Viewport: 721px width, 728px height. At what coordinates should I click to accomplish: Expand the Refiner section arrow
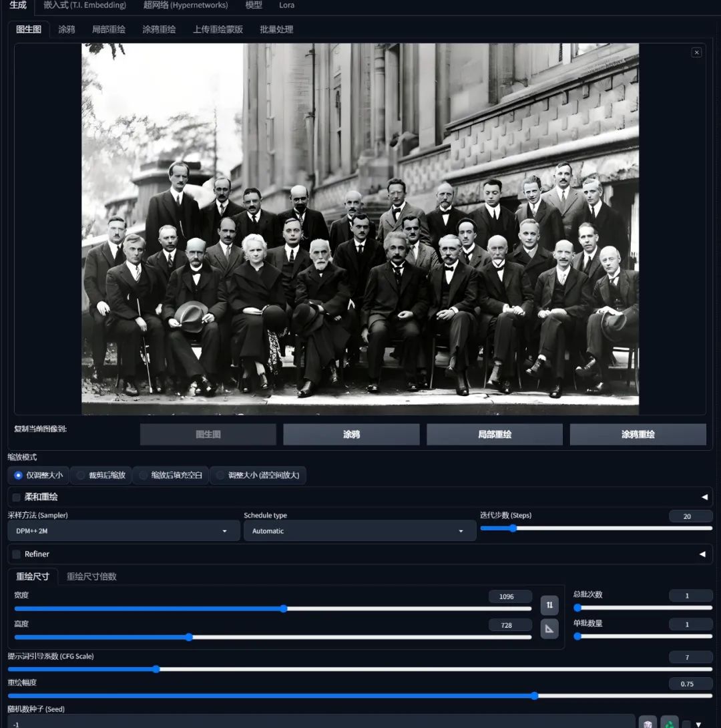702,554
